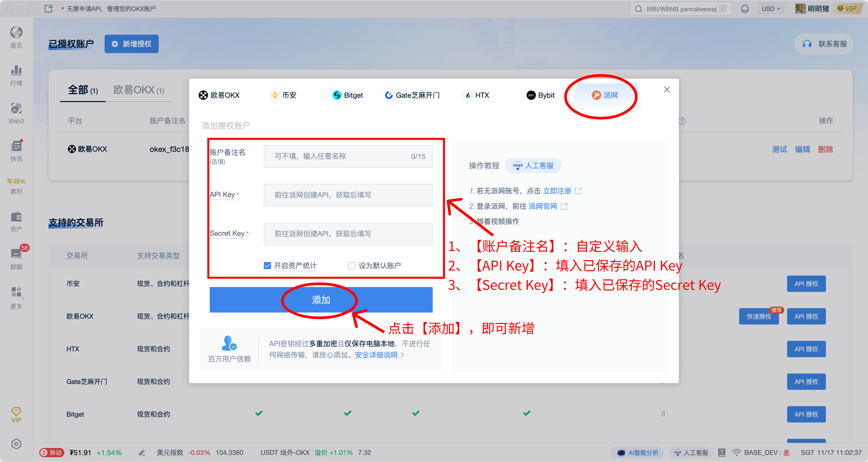Click the help question mark icon in table header

pyautogui.click(x=682, y=121)
